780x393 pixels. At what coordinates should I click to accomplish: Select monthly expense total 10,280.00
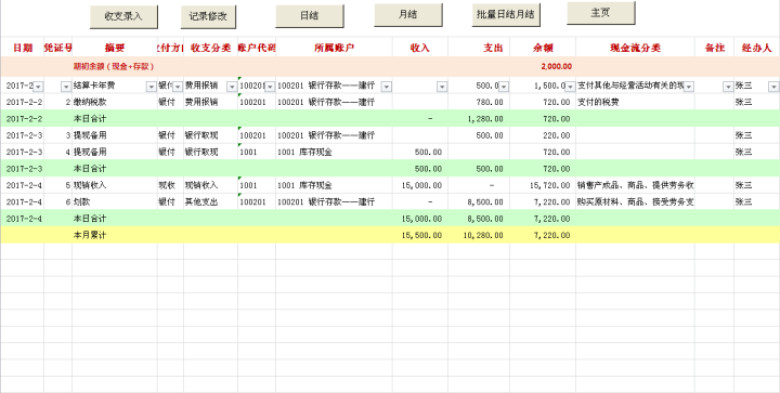[x=483, y=235]
